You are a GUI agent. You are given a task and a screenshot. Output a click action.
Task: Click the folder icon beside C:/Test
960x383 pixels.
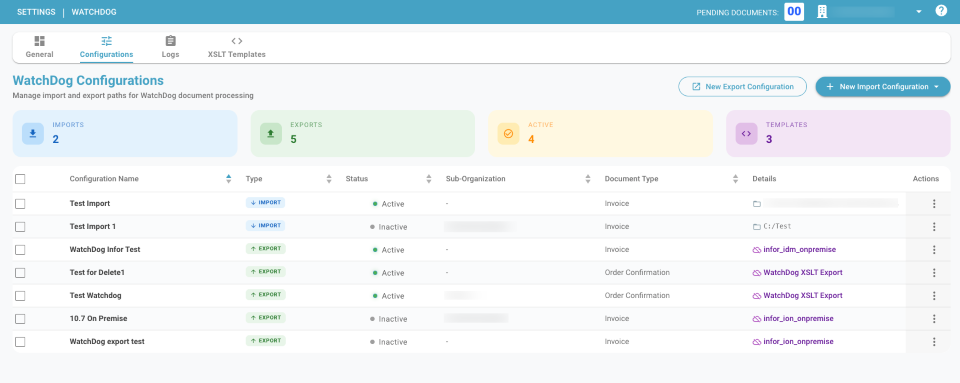click(x=757, y=226)
